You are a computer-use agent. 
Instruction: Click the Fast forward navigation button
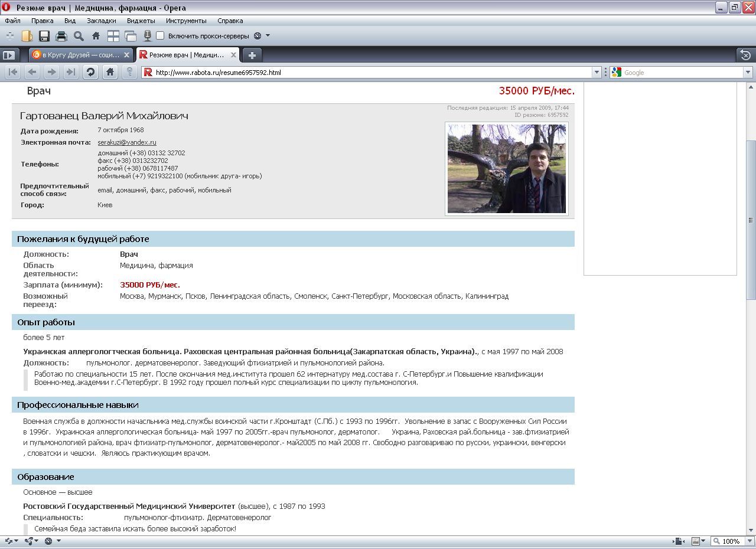click(x=71, y=72)
